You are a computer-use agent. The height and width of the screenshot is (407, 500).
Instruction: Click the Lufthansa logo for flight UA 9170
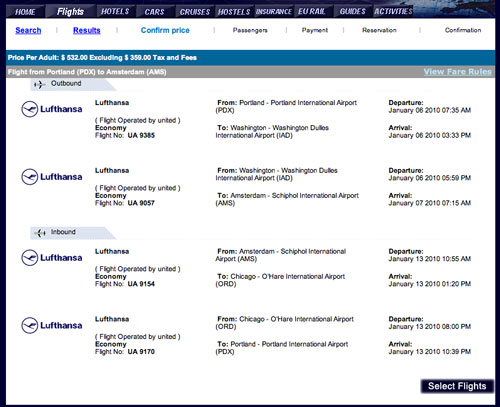pos(52,325)
